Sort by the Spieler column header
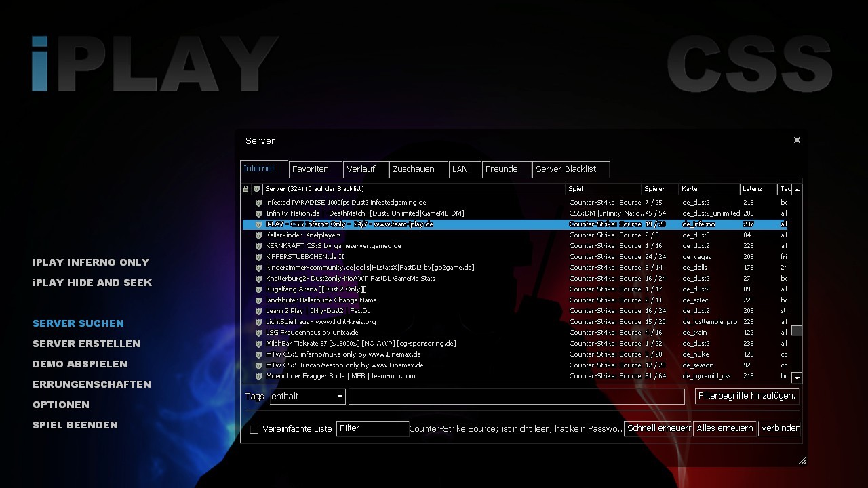868x488 pixels. 660,189
